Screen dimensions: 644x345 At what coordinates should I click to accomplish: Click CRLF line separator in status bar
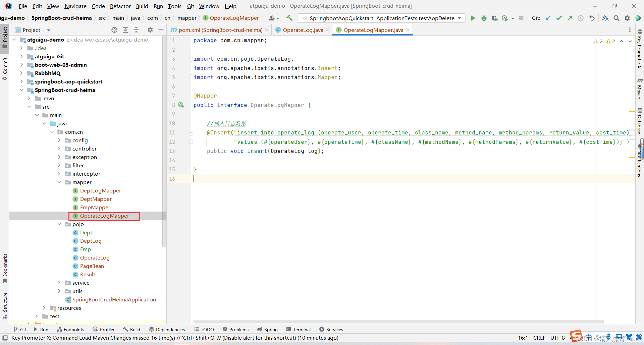coord(539,338)
